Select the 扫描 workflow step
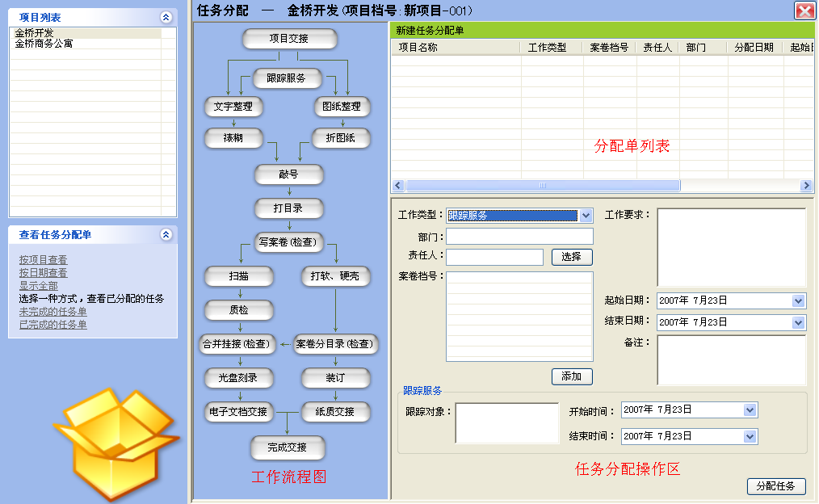819x504 pixels. tap(239, 276)
